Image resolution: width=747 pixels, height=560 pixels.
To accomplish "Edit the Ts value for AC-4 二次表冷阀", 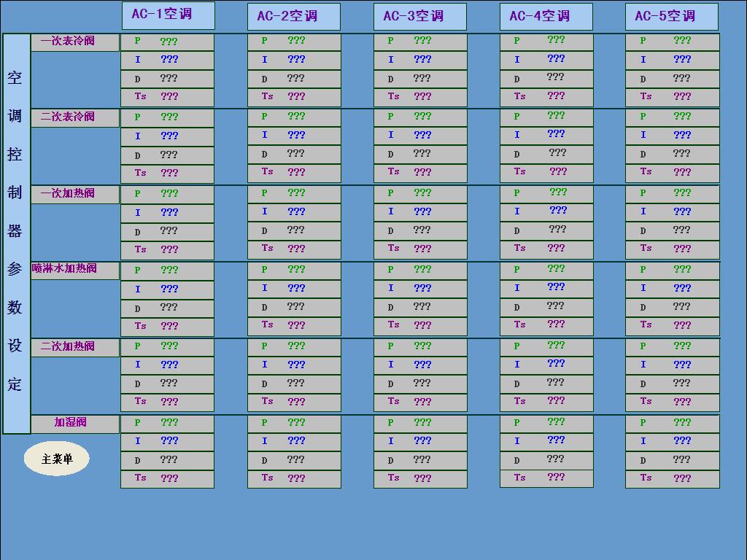I will click(558, 172).
